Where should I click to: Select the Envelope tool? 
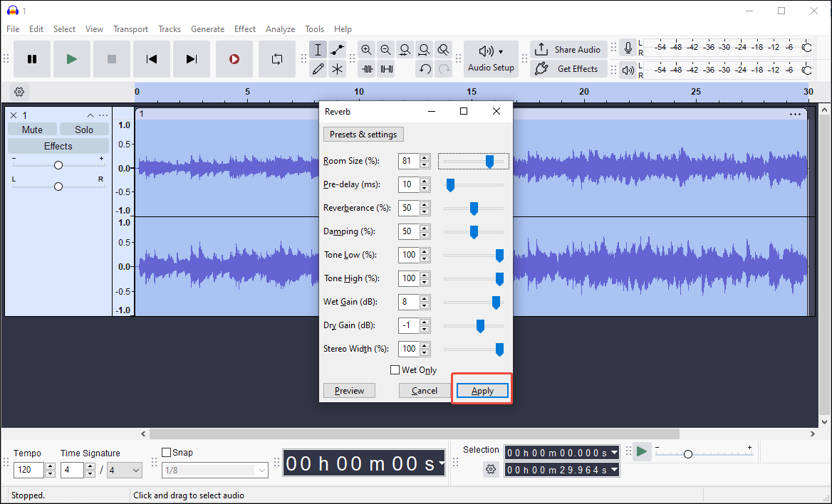pyautogui.click(x=337, y=49)
